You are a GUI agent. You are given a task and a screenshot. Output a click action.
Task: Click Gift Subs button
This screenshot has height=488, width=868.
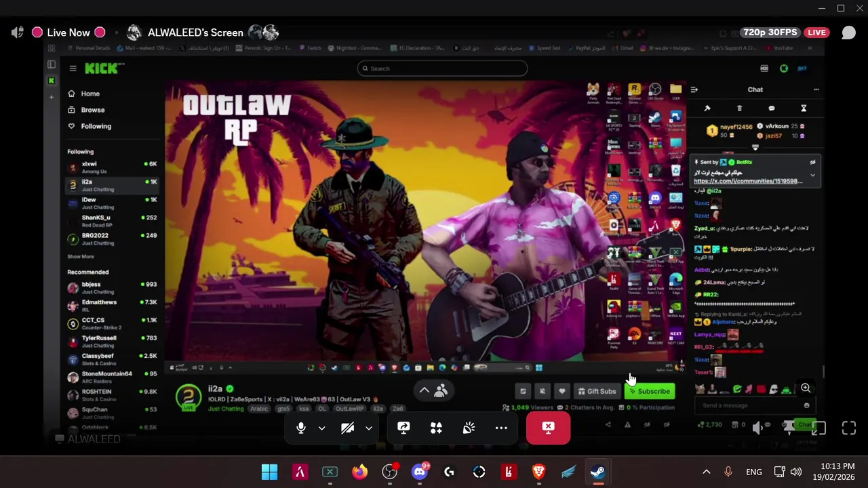(x=597, y=391)
